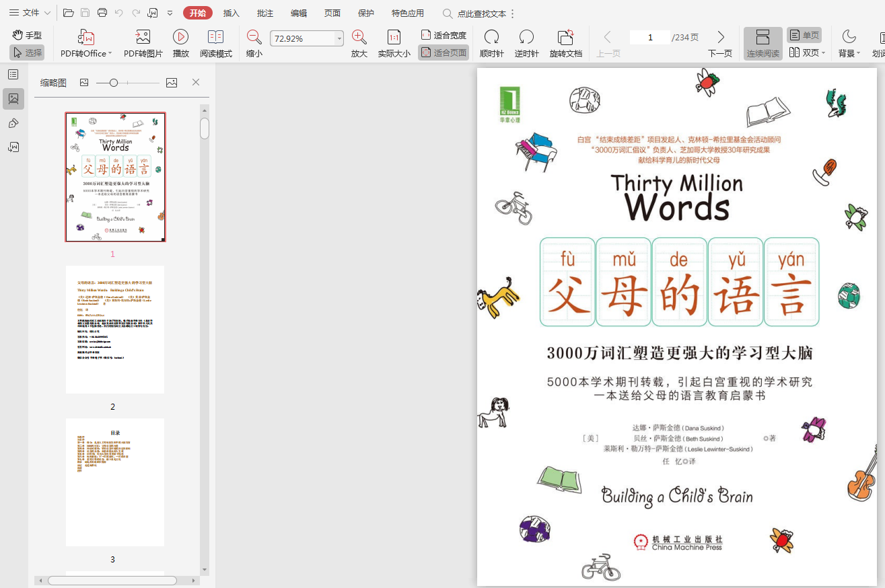Switch to 单页 single page layout

click(804, 35)
